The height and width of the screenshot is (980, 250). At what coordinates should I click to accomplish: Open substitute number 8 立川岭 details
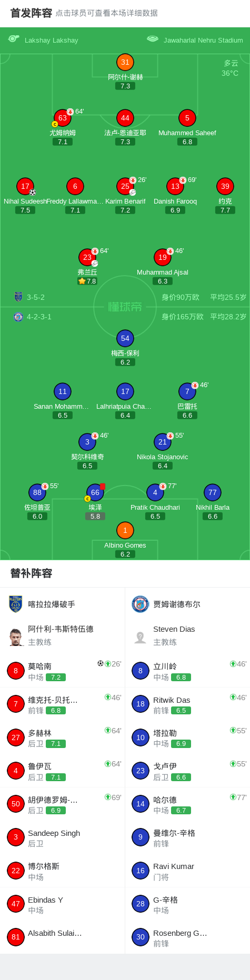(x=187, y=671)
